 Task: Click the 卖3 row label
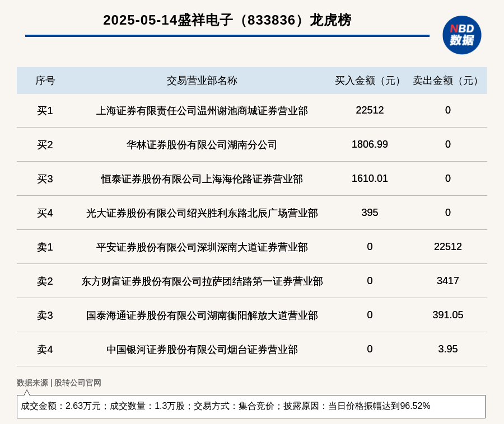pos(45,315)
